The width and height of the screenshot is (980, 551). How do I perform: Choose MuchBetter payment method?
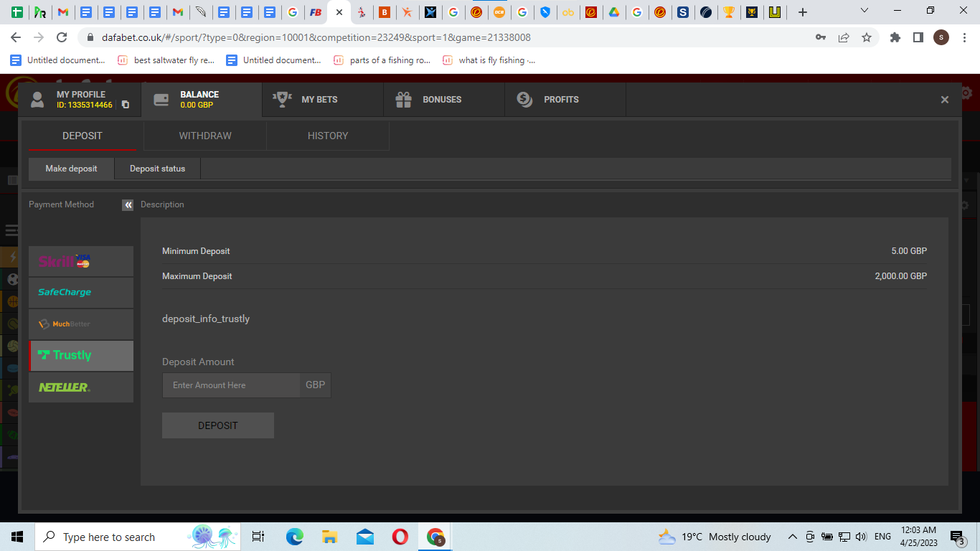click(x=81, y=324)
